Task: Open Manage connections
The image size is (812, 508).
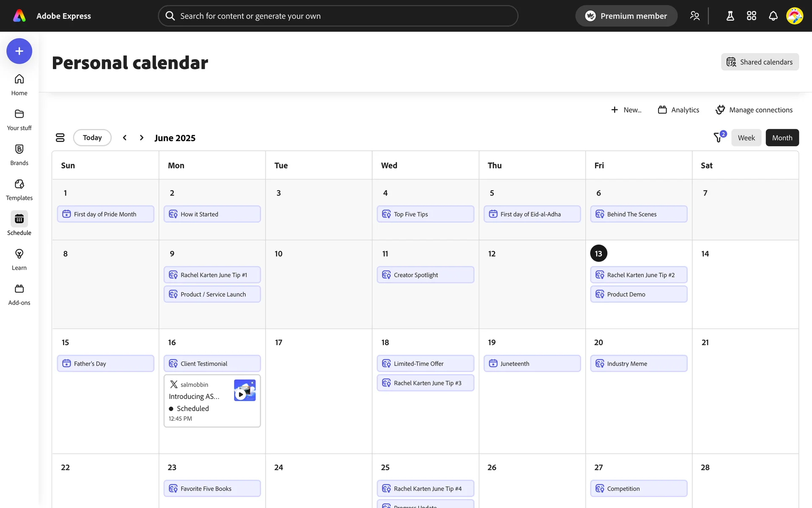Action: [x=754, y=110]
